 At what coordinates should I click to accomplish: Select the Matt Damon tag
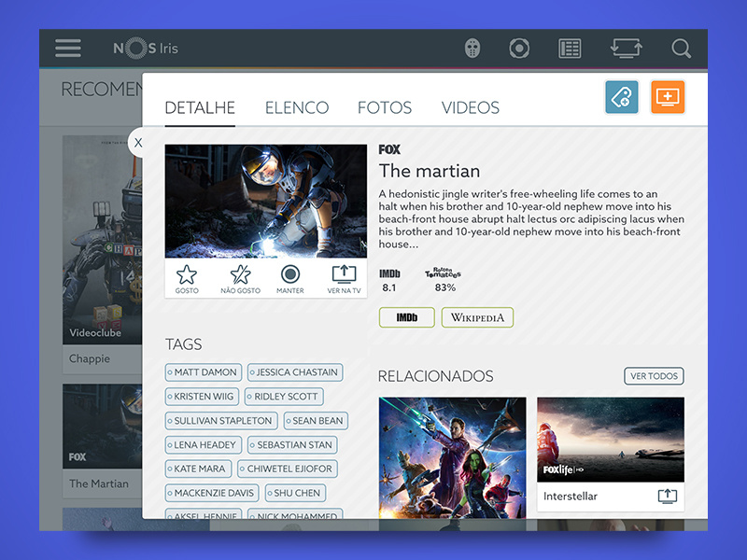pos(204,372)
